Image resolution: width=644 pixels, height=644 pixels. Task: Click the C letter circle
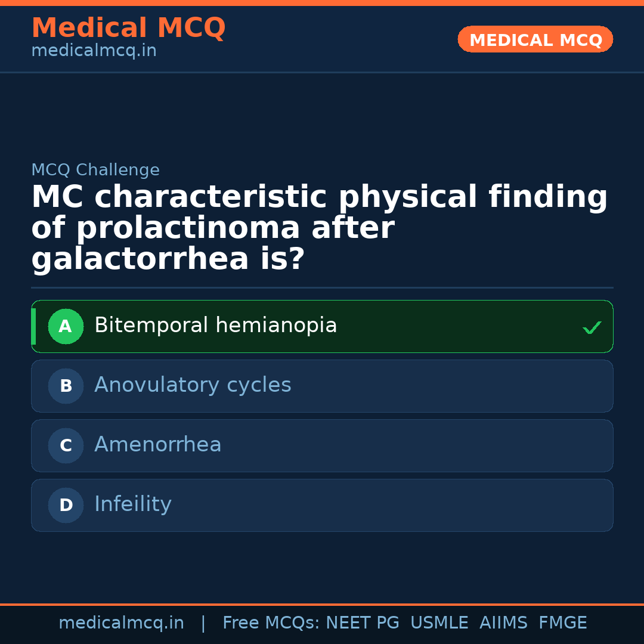pyautogui.click(x=66, y=446)
